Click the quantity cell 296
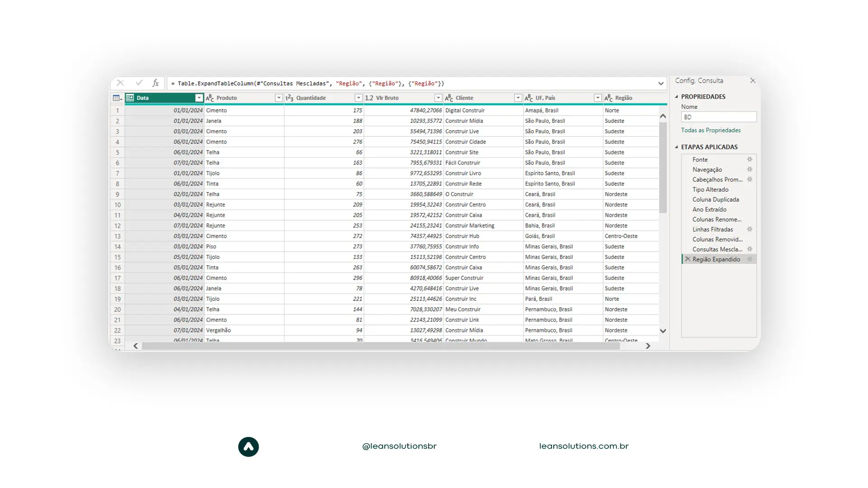The image size is (868, 488). pyautogui.click(x=324, y=278)
